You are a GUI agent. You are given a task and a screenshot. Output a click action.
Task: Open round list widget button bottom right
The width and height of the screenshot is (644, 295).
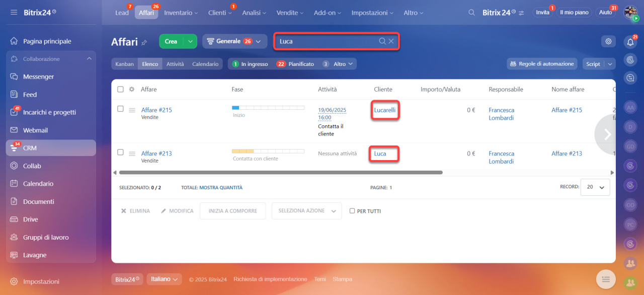tap(606, 279)
